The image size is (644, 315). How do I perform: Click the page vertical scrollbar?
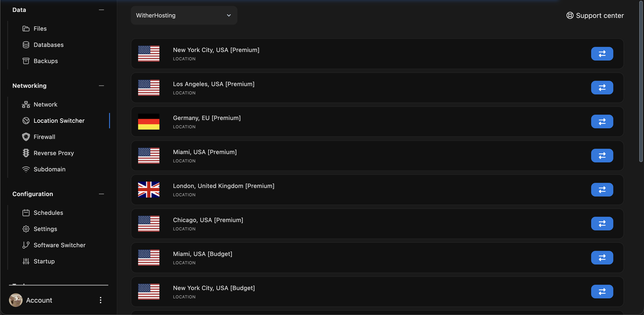coord(641,82)
